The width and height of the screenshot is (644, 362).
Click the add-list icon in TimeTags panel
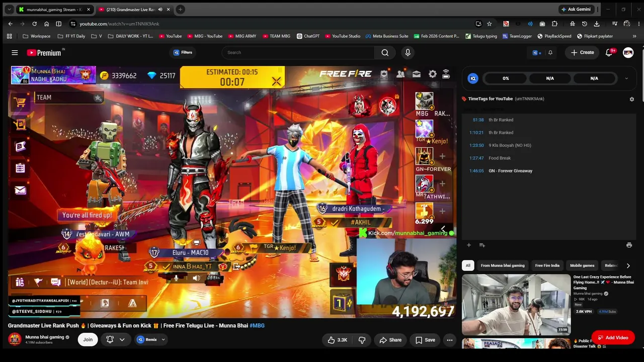482,245
